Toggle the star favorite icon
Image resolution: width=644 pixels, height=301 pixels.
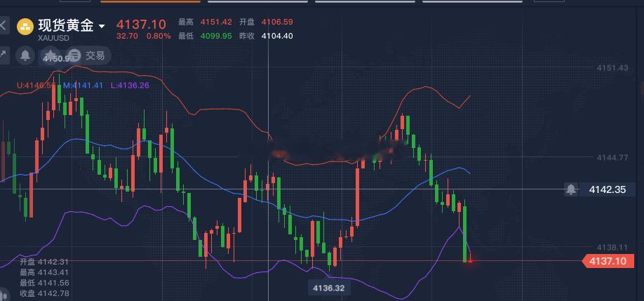click(50, 55)
